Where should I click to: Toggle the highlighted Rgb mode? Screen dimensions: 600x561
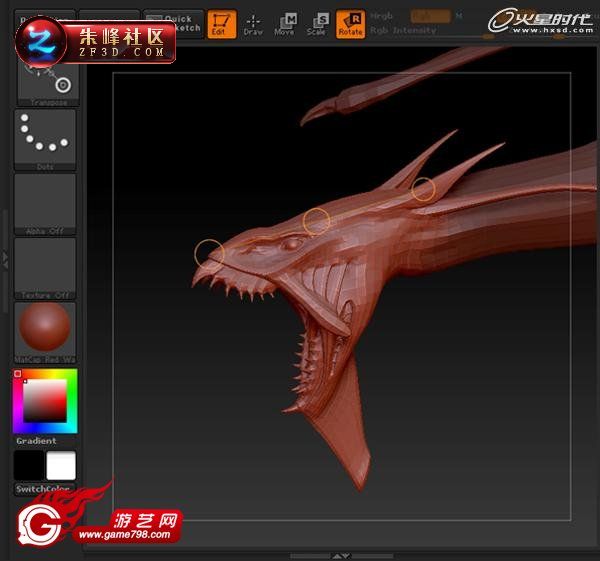pos(430,16)
